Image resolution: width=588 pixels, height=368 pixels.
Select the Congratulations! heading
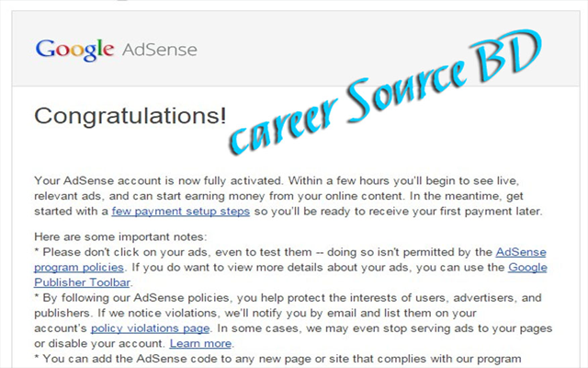130,116
